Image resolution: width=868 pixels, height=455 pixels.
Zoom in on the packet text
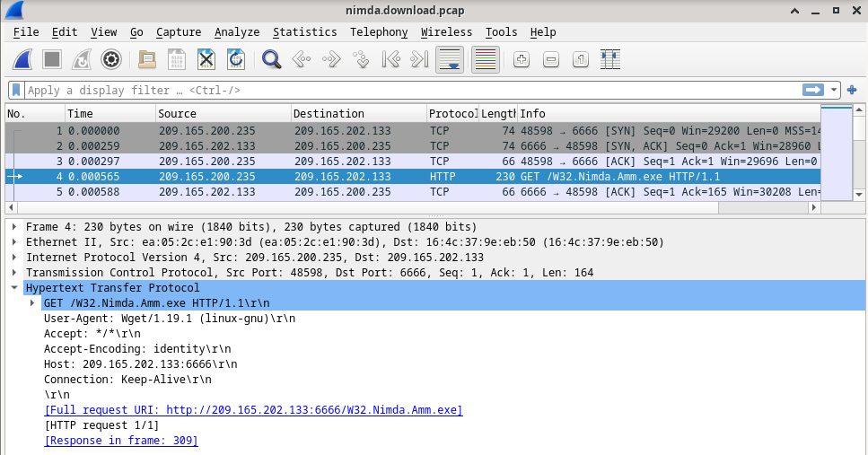(521, 59)
